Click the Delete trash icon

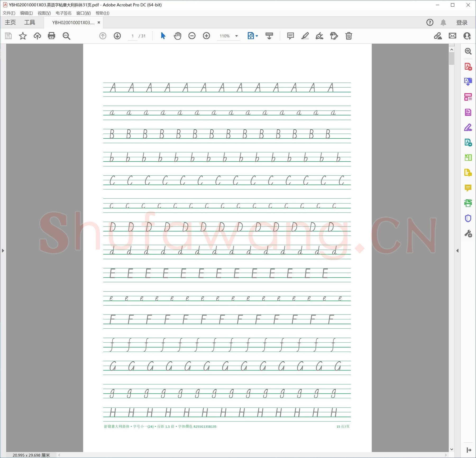click(x=349, y=36)
